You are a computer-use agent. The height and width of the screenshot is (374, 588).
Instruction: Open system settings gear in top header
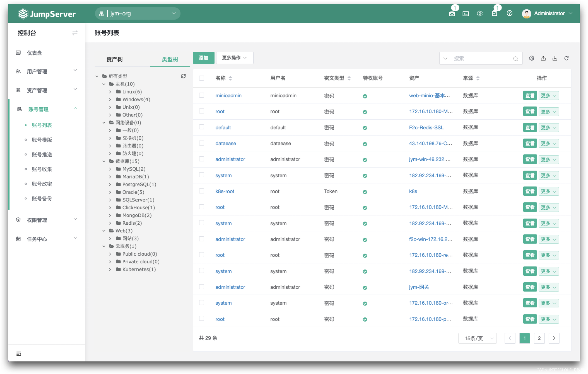tap(480, 13)
